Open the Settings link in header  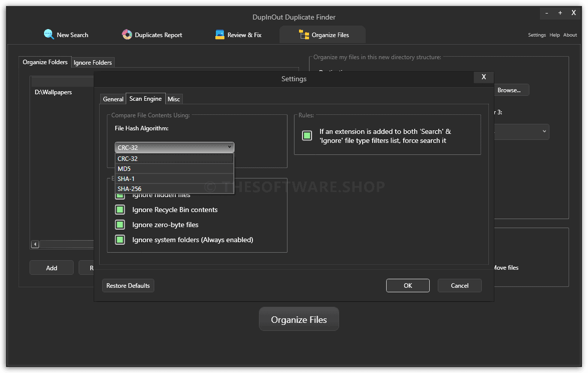[x=536, y=35]
